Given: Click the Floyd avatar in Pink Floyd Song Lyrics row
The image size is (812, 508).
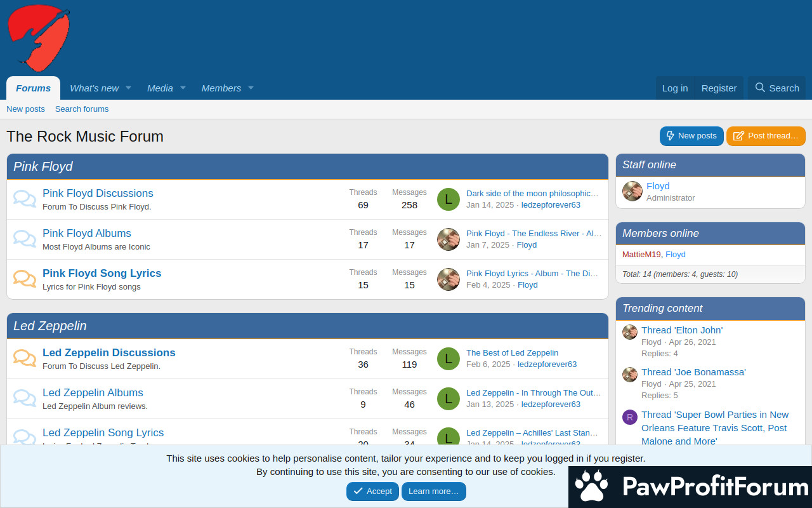Looking at the screenshot, I should click(x=449, y=279).
